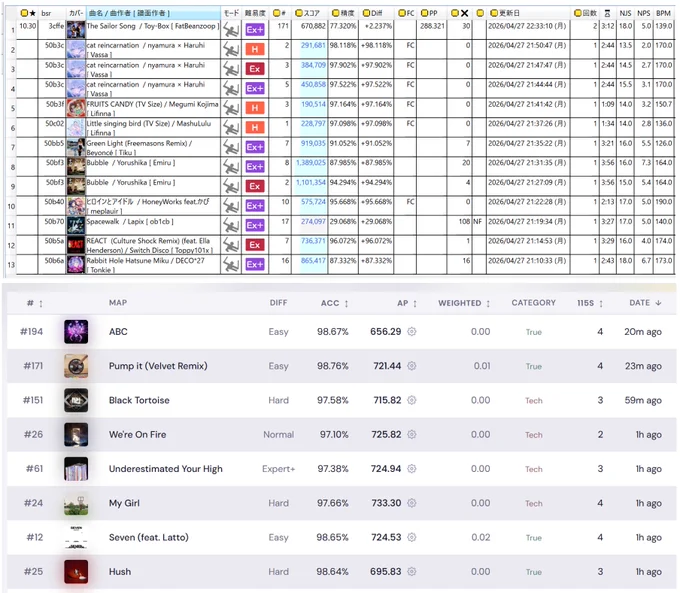Open the Seven (feat. Latto) map
The width and height of the screenshot is (680, 593).
pyautogui.click(x=149, y=537)
